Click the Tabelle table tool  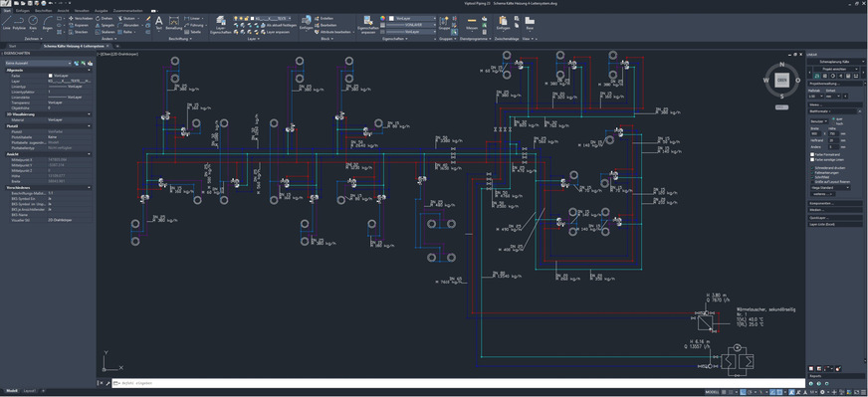[x=193, y=32]
